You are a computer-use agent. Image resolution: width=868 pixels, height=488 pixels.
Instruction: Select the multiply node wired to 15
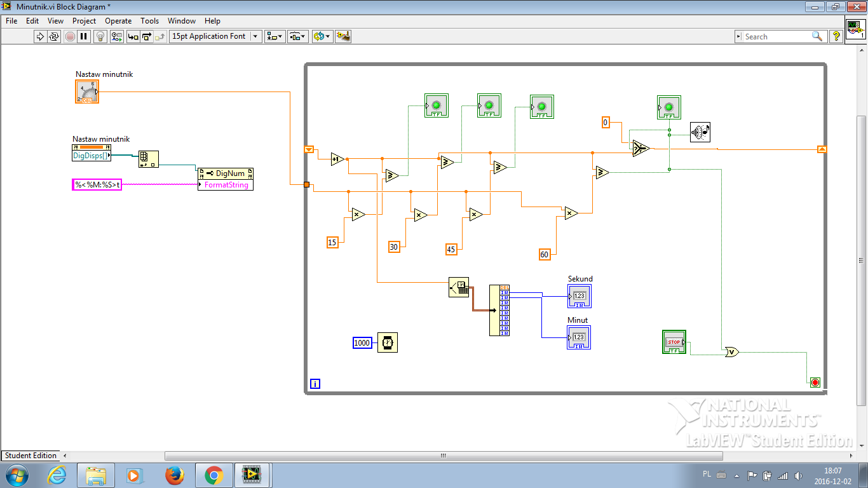click(358, 215)
